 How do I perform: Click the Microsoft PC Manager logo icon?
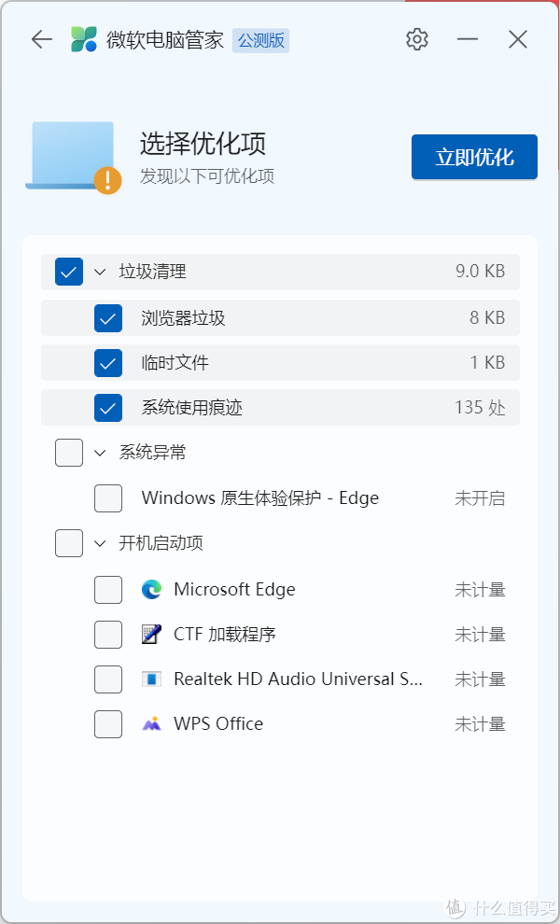pos(84,39)
